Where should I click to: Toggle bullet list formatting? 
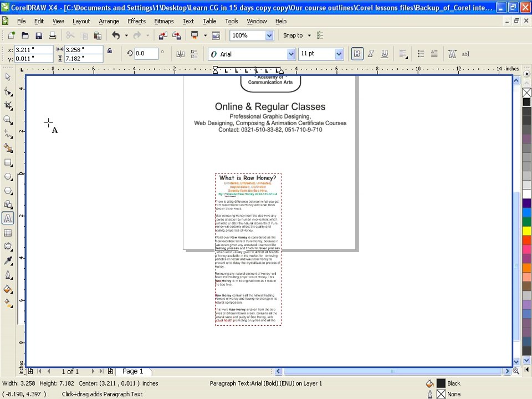[421, 54]
